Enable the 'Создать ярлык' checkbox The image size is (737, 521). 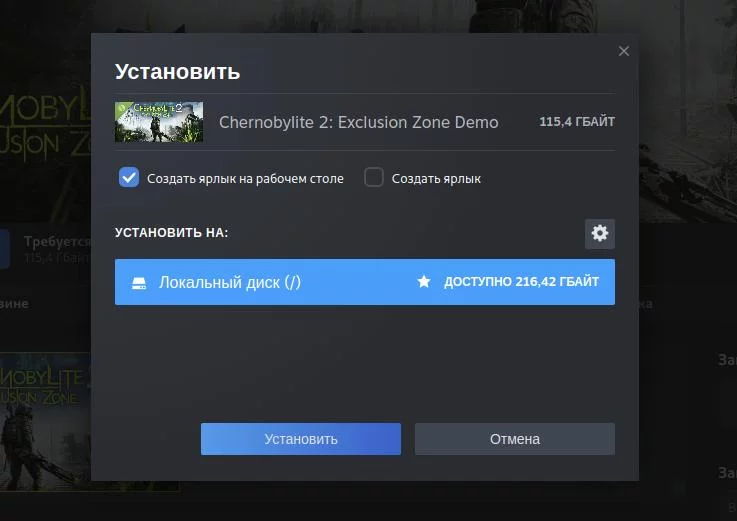pos(374,178)
